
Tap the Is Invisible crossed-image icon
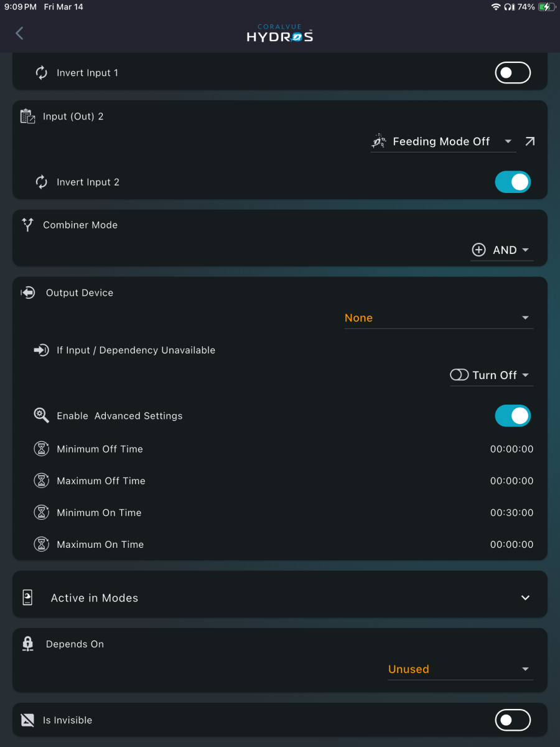pyautogui.click(x=28, y=720)
